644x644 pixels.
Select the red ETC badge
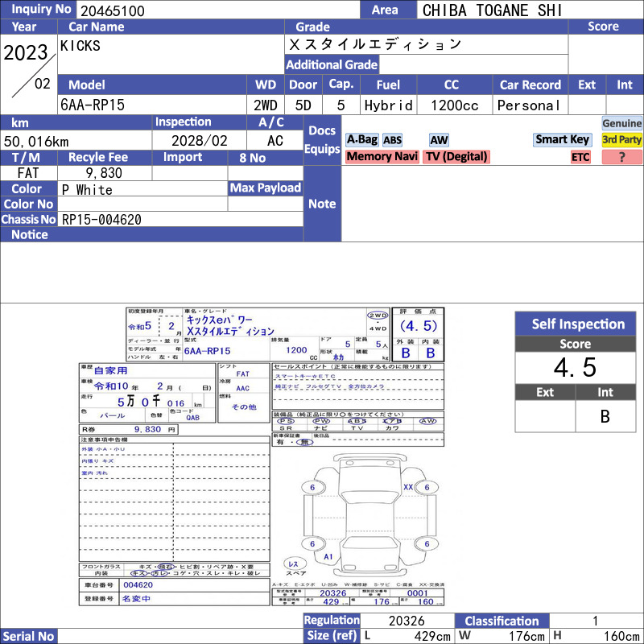click(x=580, y=157)
